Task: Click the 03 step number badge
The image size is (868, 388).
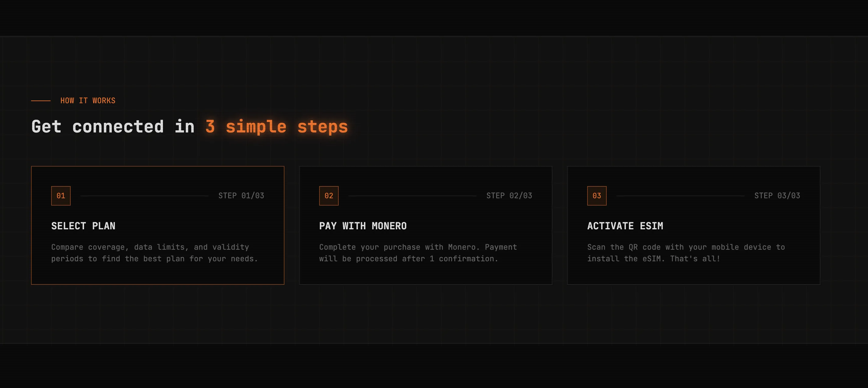Action: pyautogui.click(x=597, y=196)
